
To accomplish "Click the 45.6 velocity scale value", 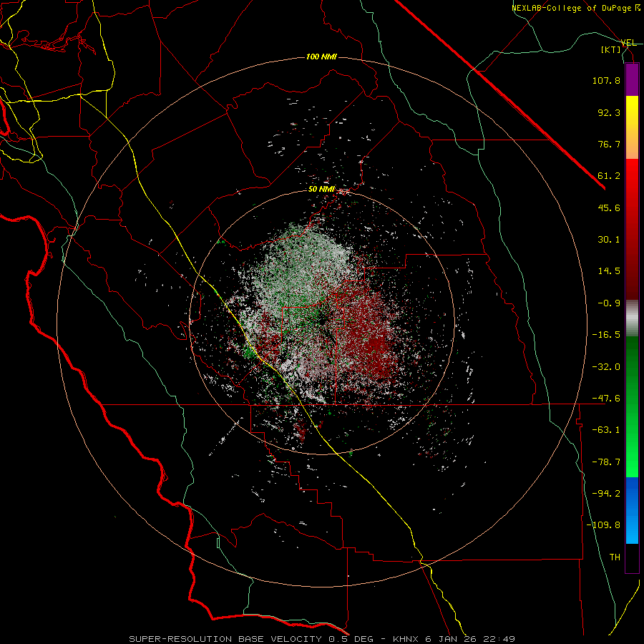I will 609,208.
